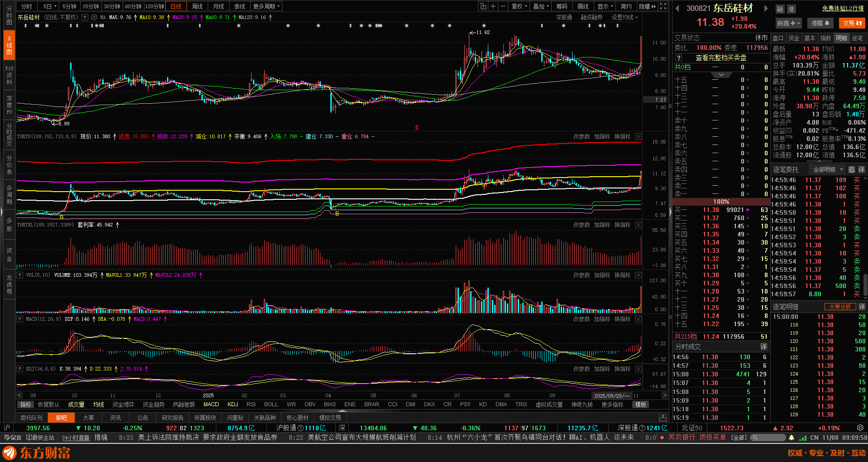Expand sell orders chevron below 共0档
Screen dimensions: 868x462
pos(721,75)
